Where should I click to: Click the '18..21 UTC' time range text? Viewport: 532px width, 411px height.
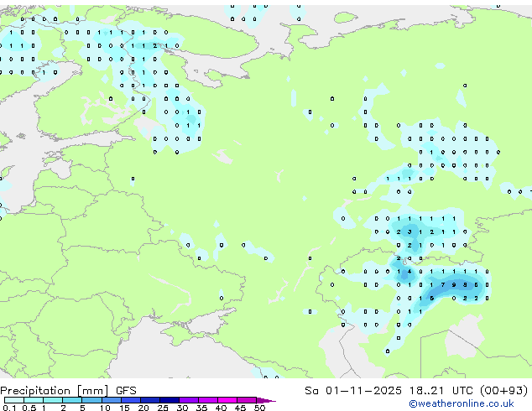coord(441,391)
